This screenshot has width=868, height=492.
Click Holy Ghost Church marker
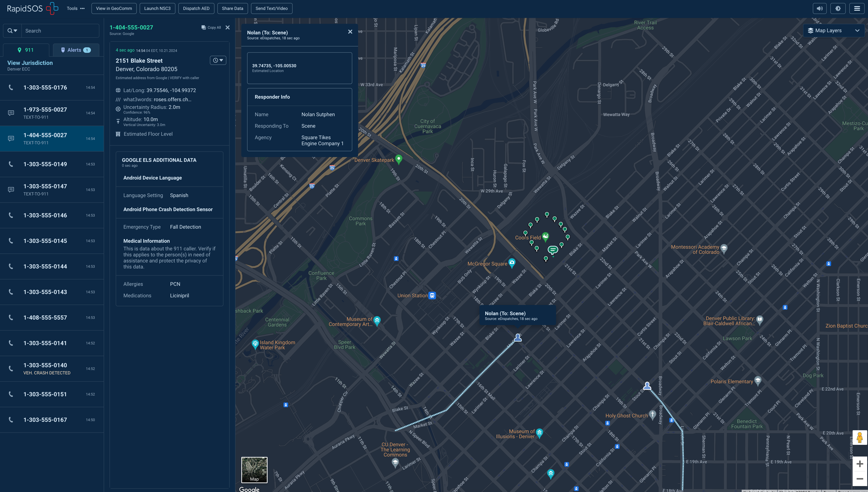pyautogui.click(x=652, y=415)
